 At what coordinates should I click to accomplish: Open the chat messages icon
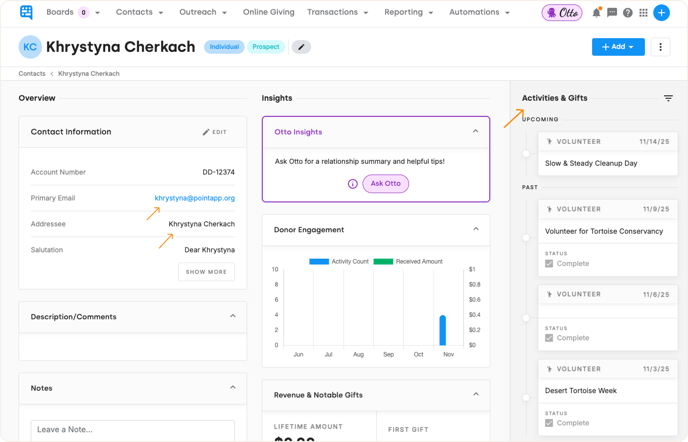click(612, 13)
